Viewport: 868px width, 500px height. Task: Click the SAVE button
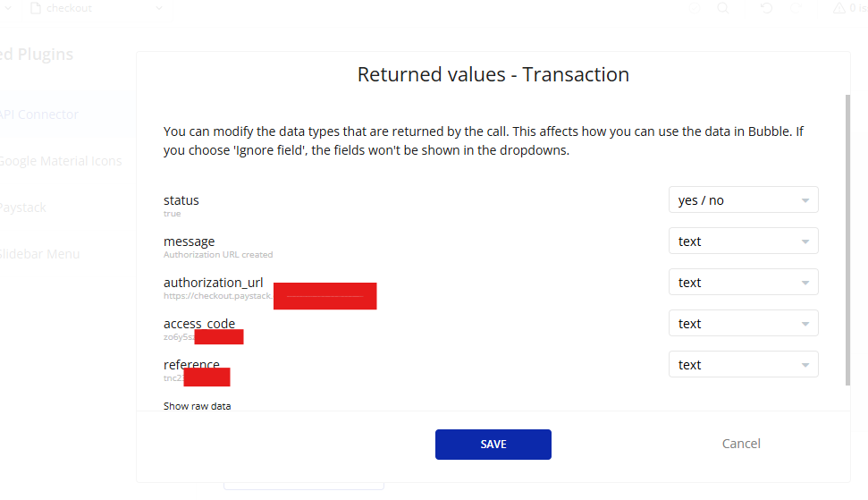pos(493,445)
